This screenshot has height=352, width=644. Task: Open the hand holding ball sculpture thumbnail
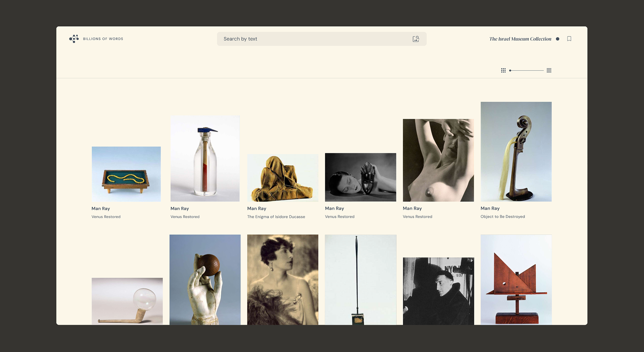[x=205, y=280]
